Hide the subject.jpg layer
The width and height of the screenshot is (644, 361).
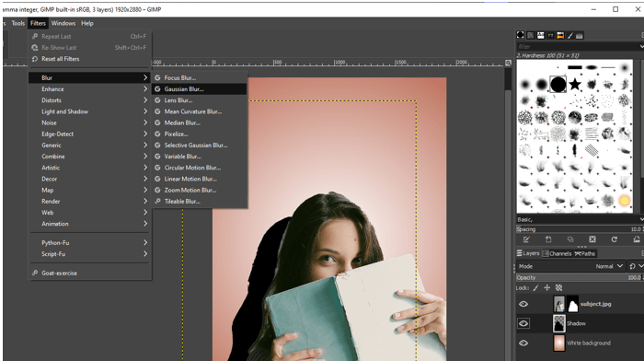point(523,304)
